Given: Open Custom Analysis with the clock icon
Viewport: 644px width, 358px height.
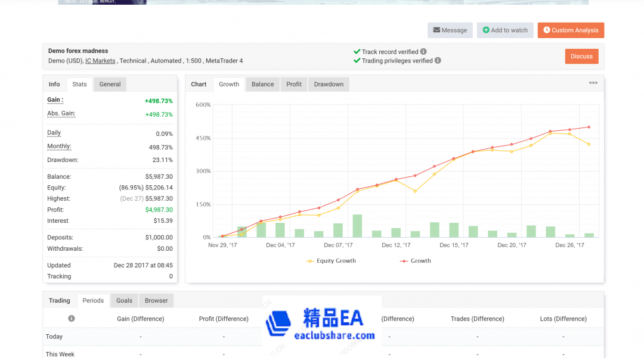Looking at the screenshot, I should 570,30.
